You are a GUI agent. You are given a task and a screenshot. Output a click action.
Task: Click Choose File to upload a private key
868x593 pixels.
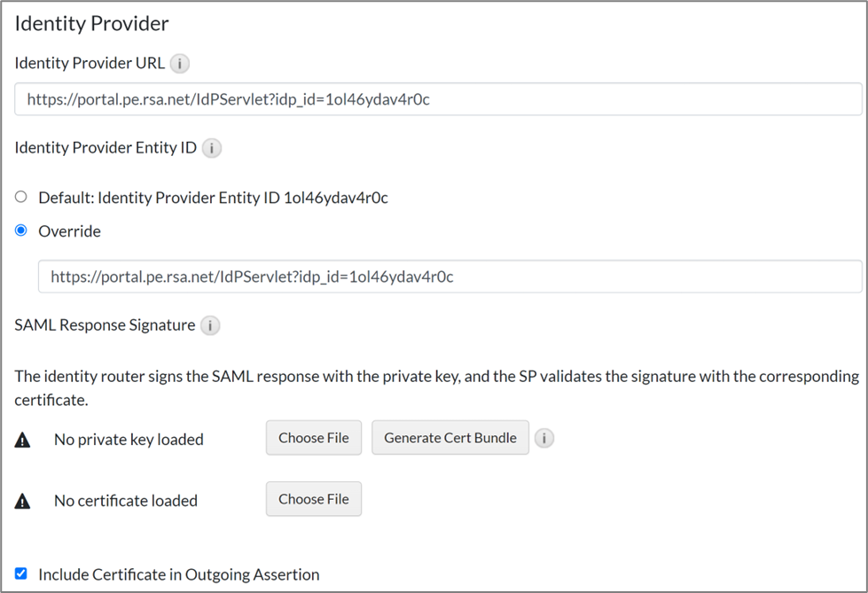(313, 437)
